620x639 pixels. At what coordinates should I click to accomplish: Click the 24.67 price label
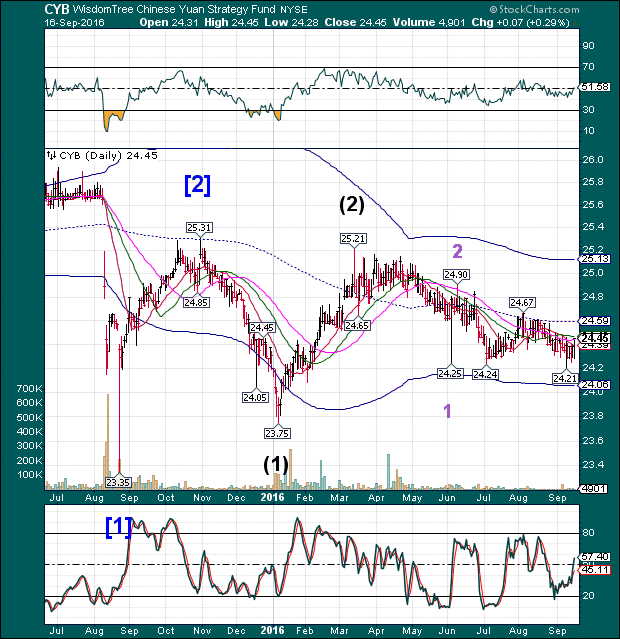[x=522, y=302]
